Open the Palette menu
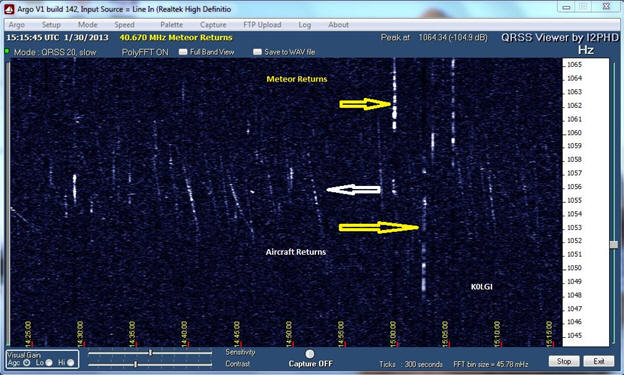This screenshot has height=375, width=624. point(172,25)
